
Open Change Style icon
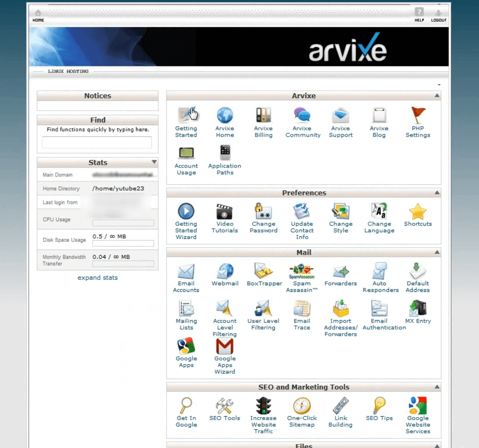coord(341,211)
